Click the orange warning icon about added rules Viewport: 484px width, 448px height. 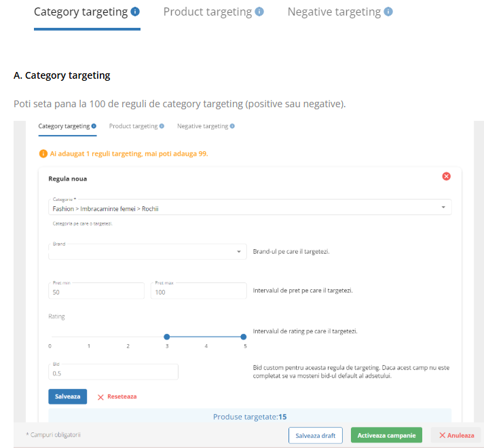coord(43,153)
